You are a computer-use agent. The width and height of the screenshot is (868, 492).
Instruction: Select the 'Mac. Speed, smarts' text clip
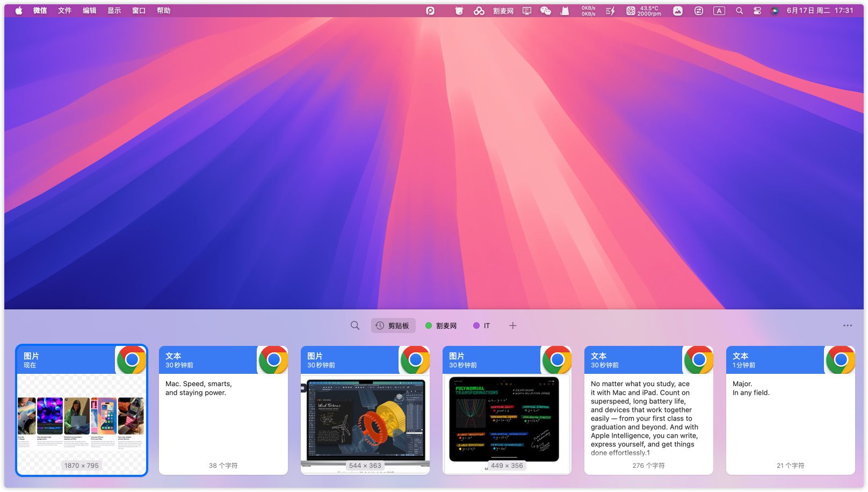(x=223, y=411)
